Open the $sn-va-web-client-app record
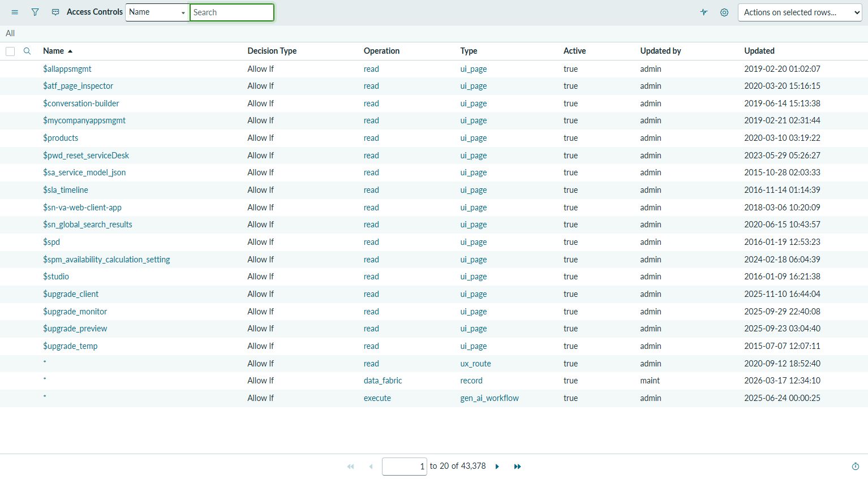The width and height of the screenshot is (868, 479). (x=82, y=208)
